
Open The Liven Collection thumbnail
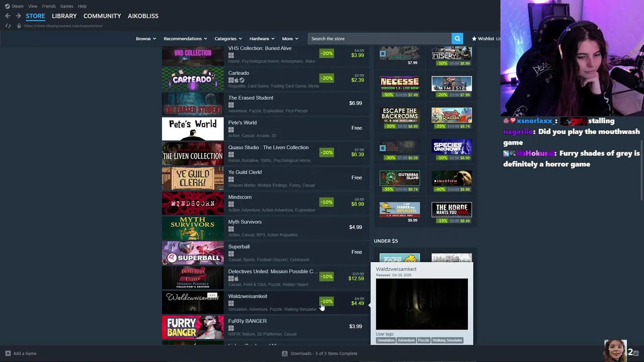pyautogui.click(x=193, y=154)
